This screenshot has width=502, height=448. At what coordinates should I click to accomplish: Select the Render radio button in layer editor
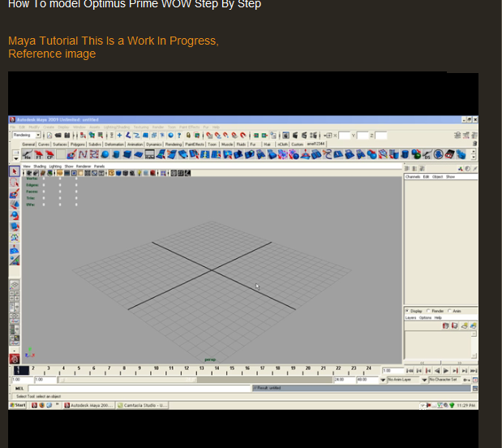428,311
